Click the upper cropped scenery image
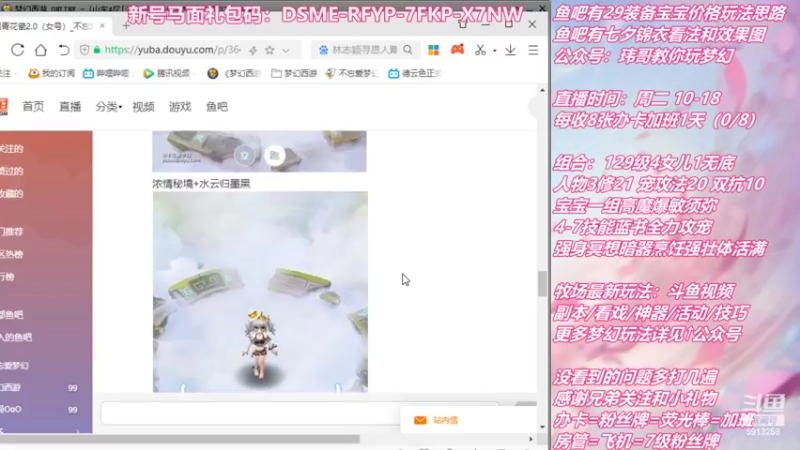 (259, 151)
